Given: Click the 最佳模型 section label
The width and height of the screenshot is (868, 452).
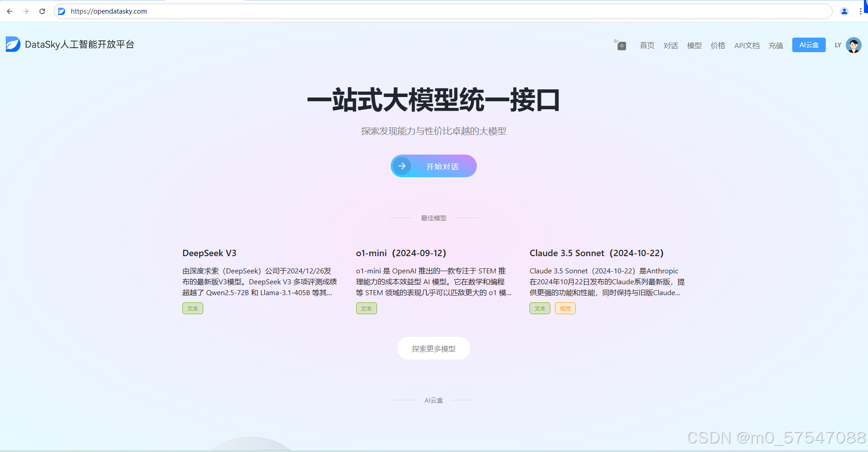Looking at the screenshot, I should click(434, 218).
